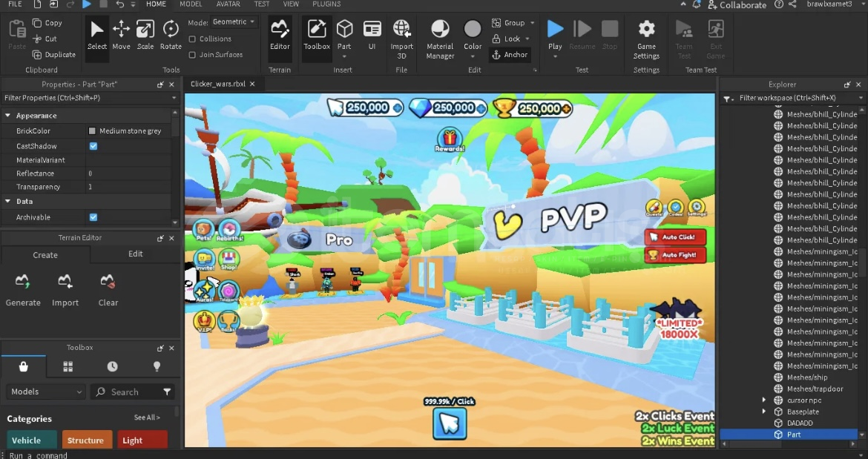868x459 pixels.
Task: Choose the Vehicle category button
Action: coord(32,440)
